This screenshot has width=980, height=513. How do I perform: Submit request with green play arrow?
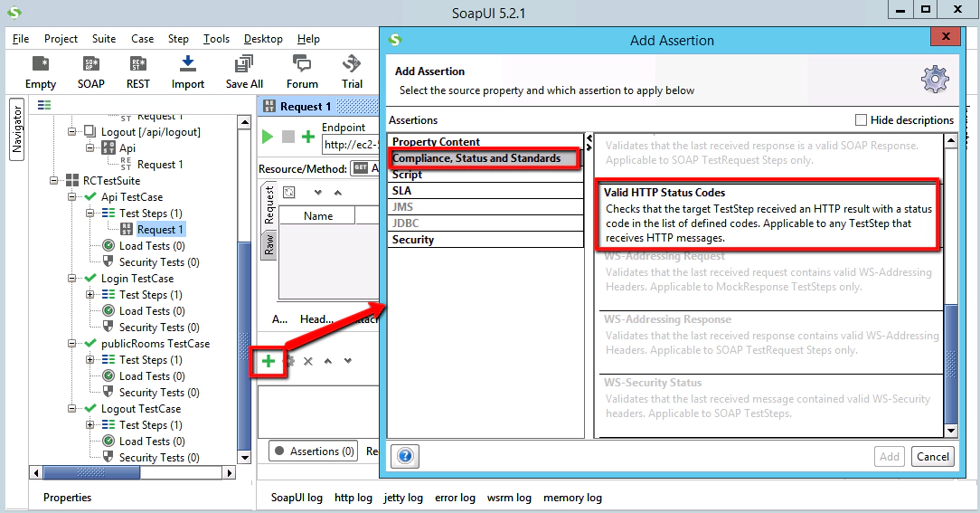268,137
